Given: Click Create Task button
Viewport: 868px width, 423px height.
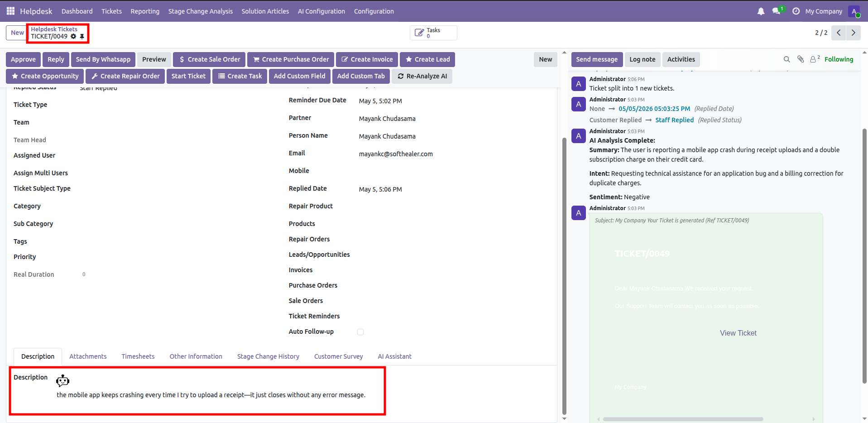Looking at the screenshot, I should [x=240, y=76].
